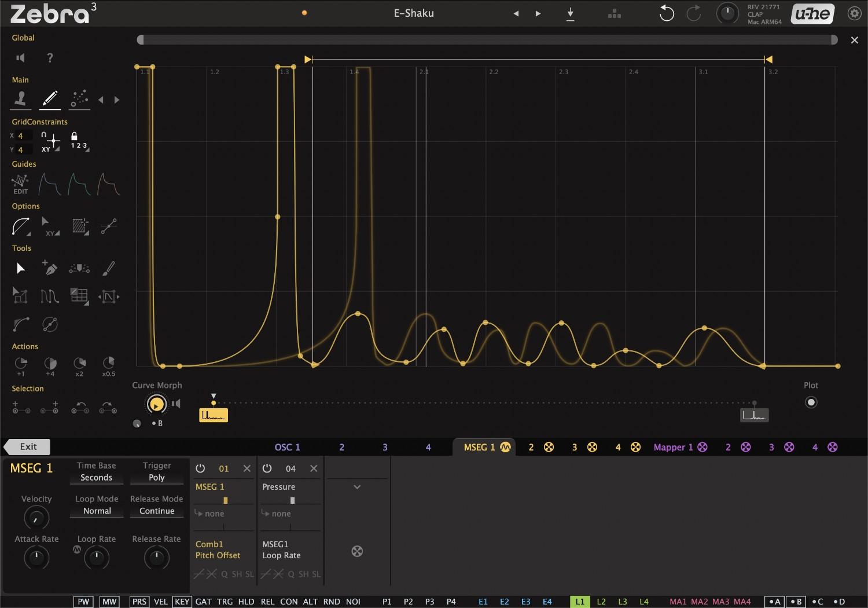Open the Time Base Seconds dropdown

pos(96,477)
